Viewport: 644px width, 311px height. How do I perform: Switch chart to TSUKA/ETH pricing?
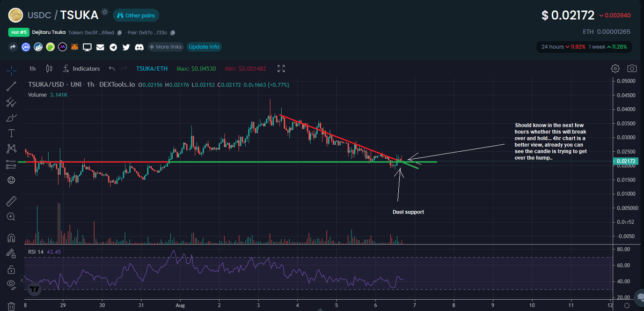(x=151, y=69)
